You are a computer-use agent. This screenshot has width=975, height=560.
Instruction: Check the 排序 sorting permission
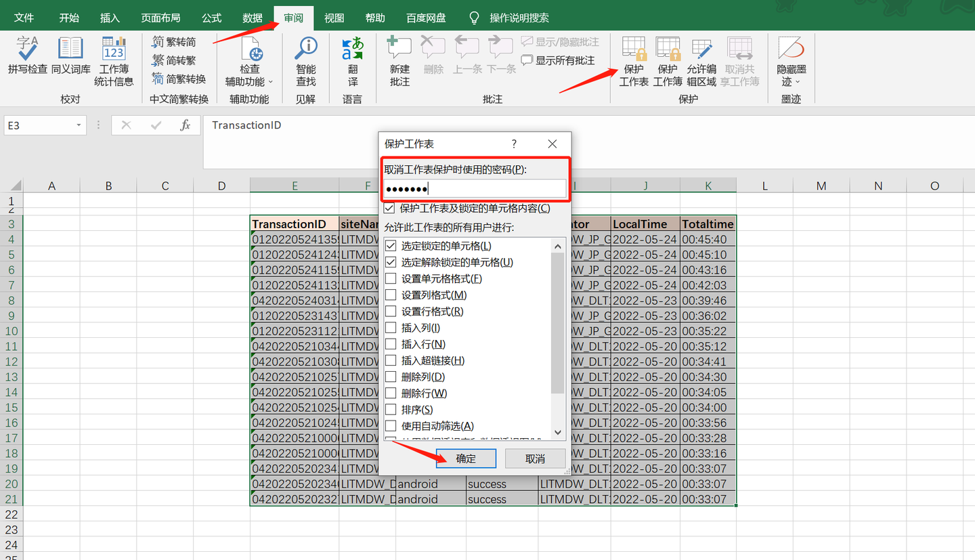[391, 409]
